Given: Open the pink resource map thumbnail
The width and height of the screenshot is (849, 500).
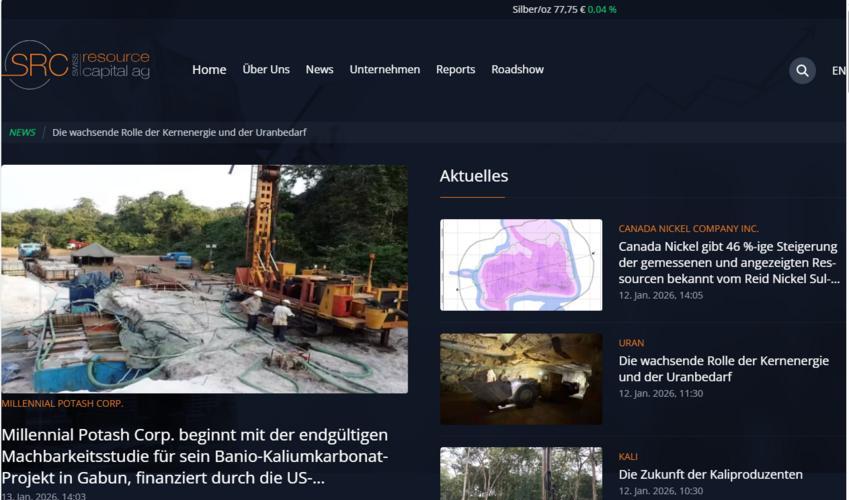Looking at the screenshot, I should click(x=521, y=265).
